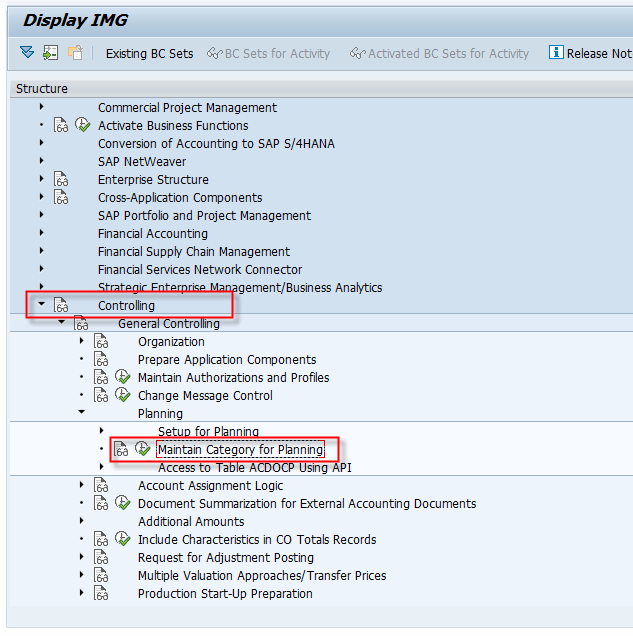Execute Maintain Category for Planning activity

coord(142,449)
